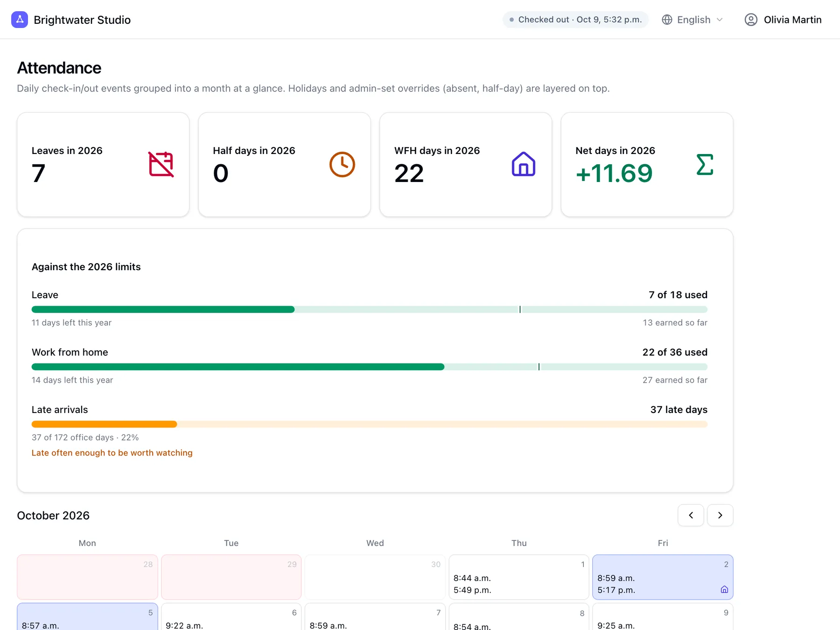Select the October 8 calendar cell
Image resolution: width=840 pixels, height=630 pixels.
tap(519, 616)
